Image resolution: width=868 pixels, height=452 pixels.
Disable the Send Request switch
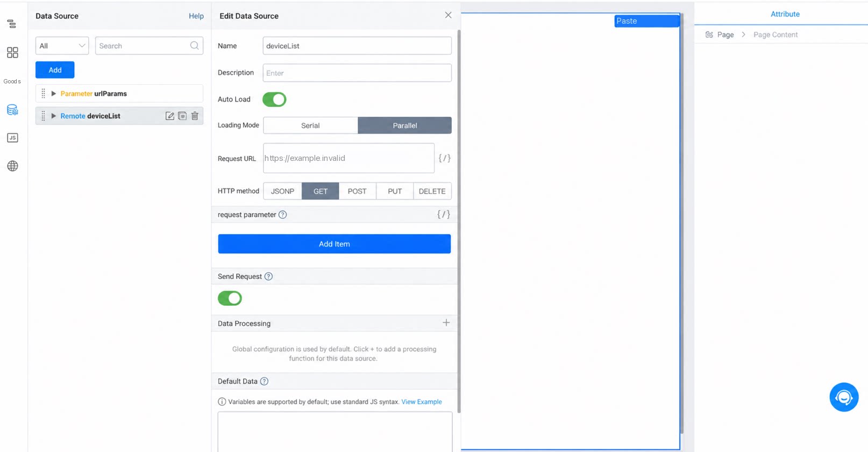[x=230, y=298]
